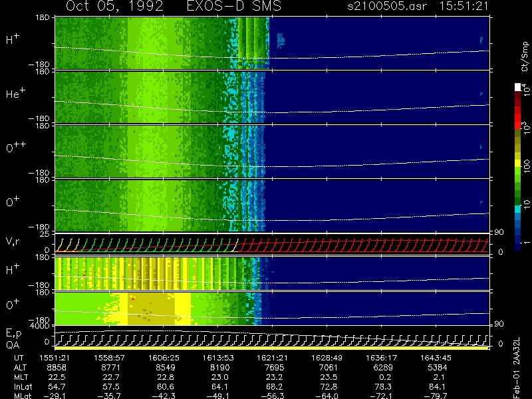The height and width of the screenshot is (399, 532).
Task: Pick MLT value 22.7
Action: click(111, 377)
